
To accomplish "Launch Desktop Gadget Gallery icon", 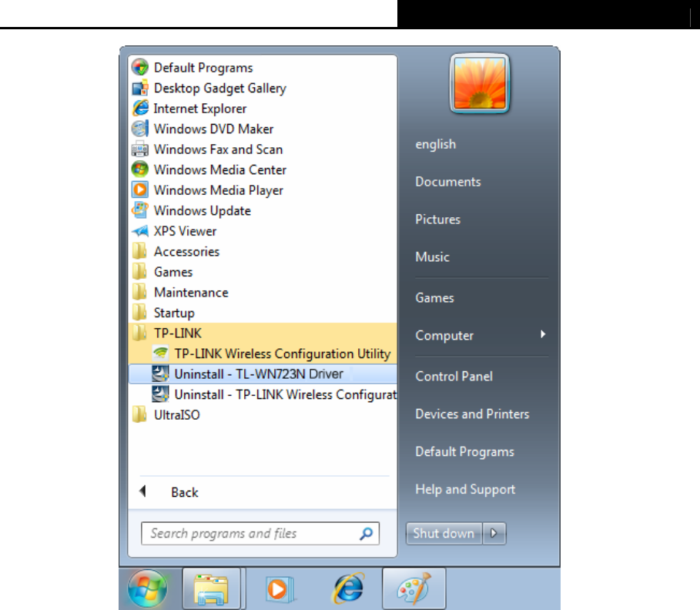I will coord(139,88).
